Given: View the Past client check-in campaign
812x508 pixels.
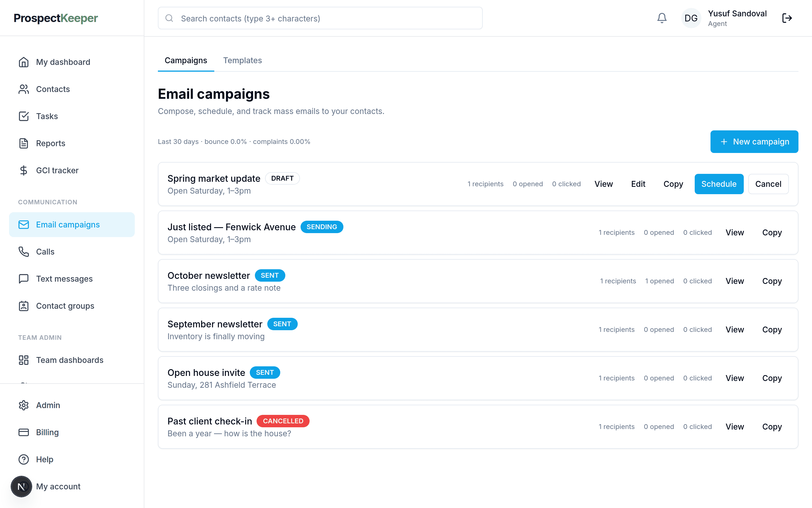Looking at the screenshot, I should [734, 427].
